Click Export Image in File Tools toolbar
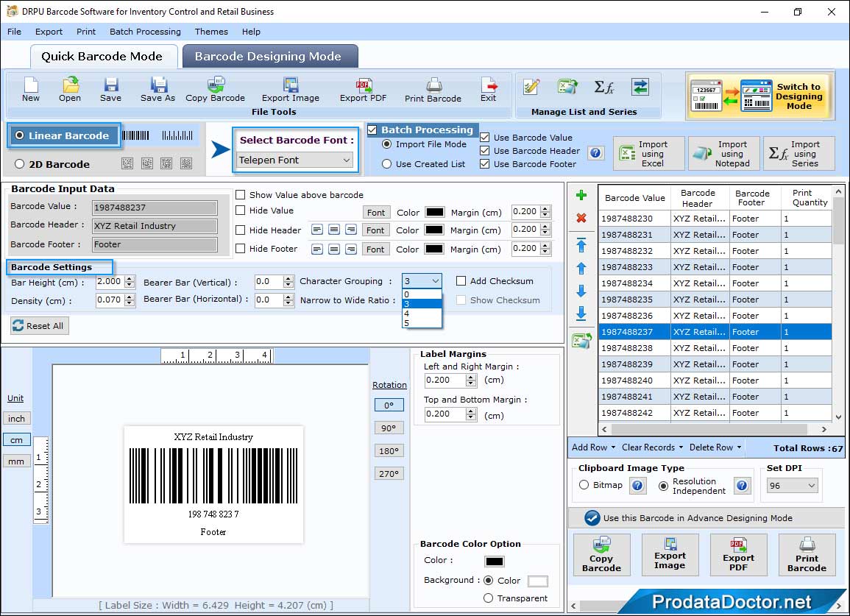Image resolution: width=850 pixels, height=616 pixels. click(x=291, y=89)
